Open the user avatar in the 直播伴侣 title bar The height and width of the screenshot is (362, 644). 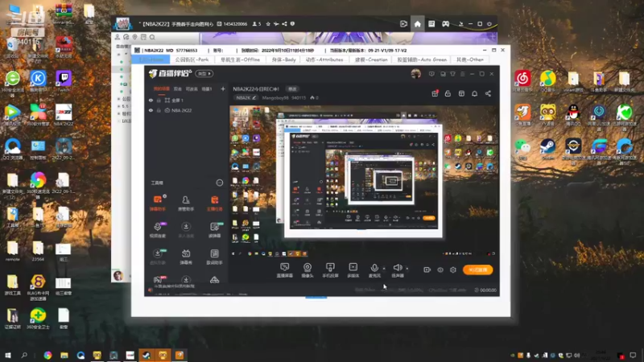(415, 74)
